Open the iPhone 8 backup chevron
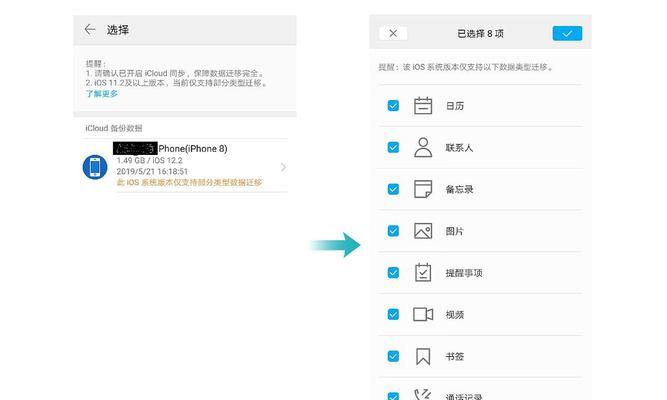This screenshot has width=667, height=400. tap(283, 167)
